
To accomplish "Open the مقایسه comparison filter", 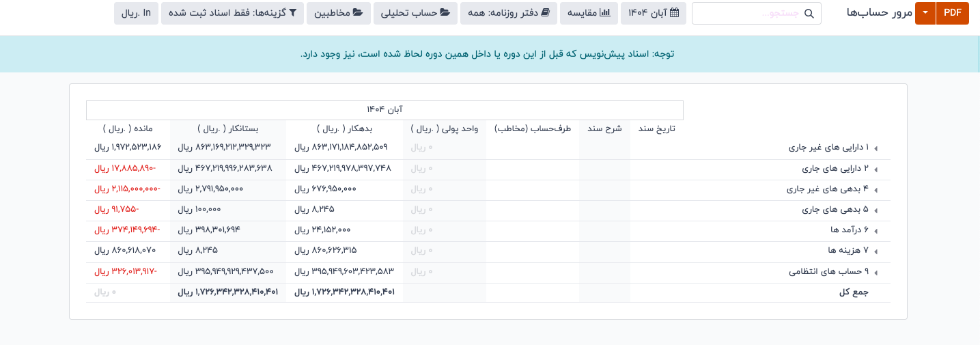I will tap(589, 13).
